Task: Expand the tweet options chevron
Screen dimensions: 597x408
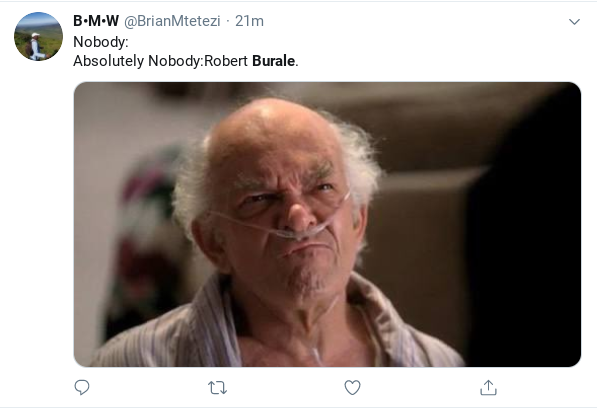Action: click(x=574, y=22)
